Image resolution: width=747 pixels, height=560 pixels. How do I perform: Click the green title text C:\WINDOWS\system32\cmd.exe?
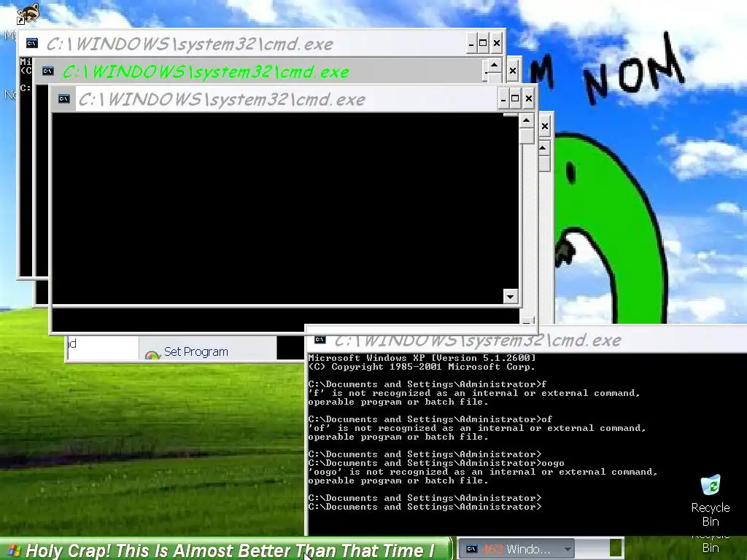point(205,71)
